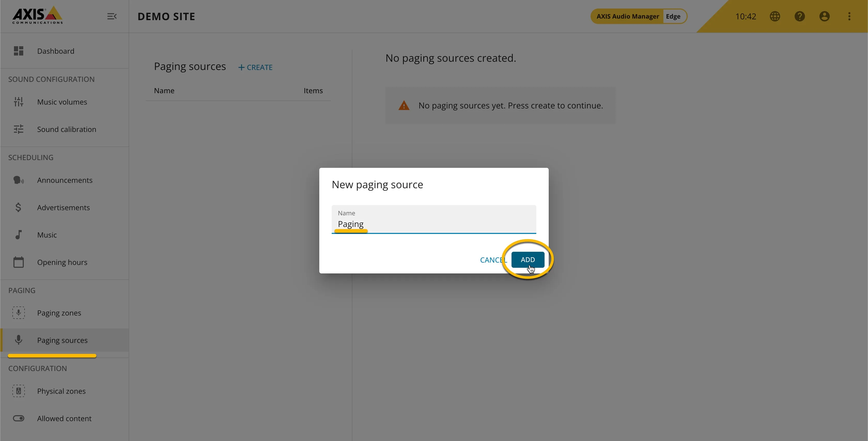
Task: Click the Opening hours calendar icon
Action: point(19,262)
